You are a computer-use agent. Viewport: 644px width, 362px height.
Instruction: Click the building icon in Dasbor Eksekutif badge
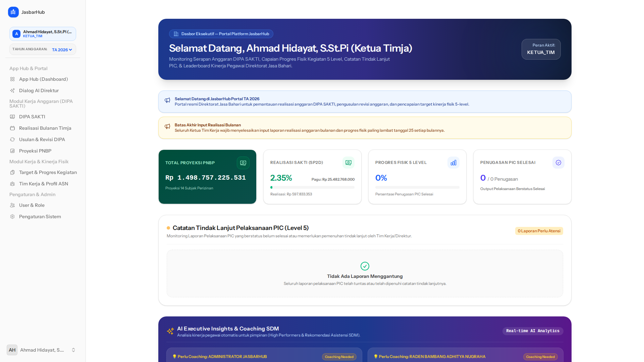176,34
